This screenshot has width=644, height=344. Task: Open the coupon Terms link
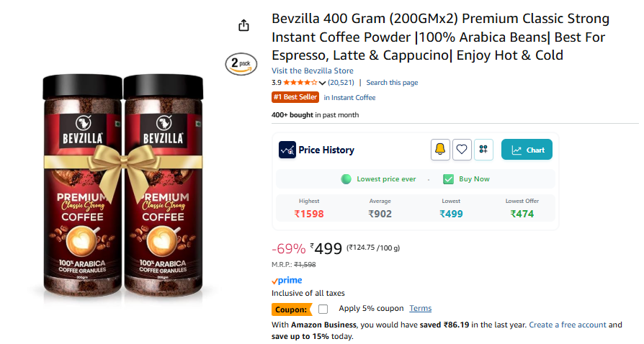420,308
